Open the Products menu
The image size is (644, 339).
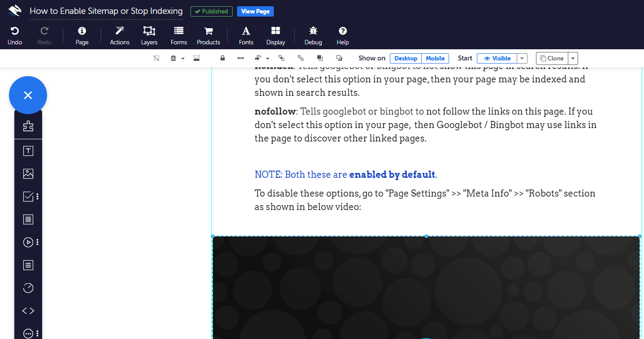point(208,35)
